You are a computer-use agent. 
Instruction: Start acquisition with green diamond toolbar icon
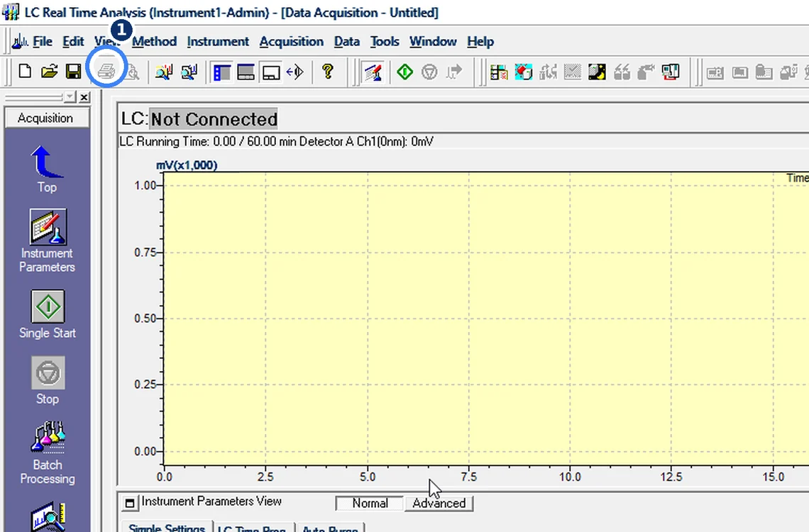[x=405, y=72]
